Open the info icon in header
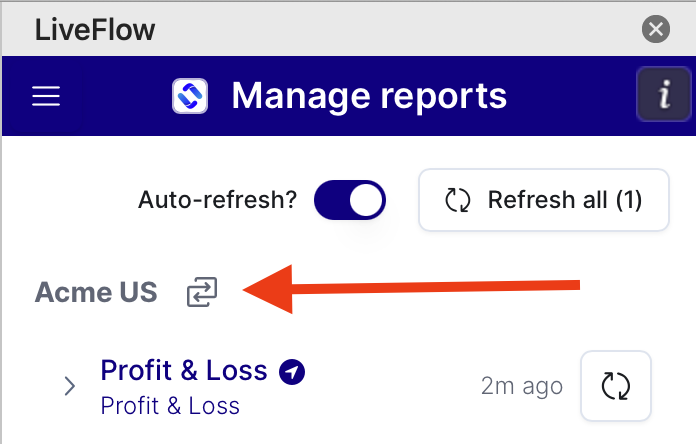Viewport: 696px width, 444px height. pos(664,94)
